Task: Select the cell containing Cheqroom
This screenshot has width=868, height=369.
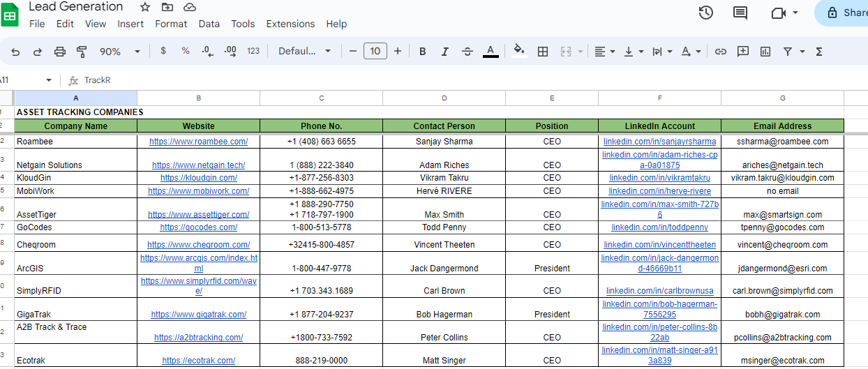Action: click(x=76, y=243)
